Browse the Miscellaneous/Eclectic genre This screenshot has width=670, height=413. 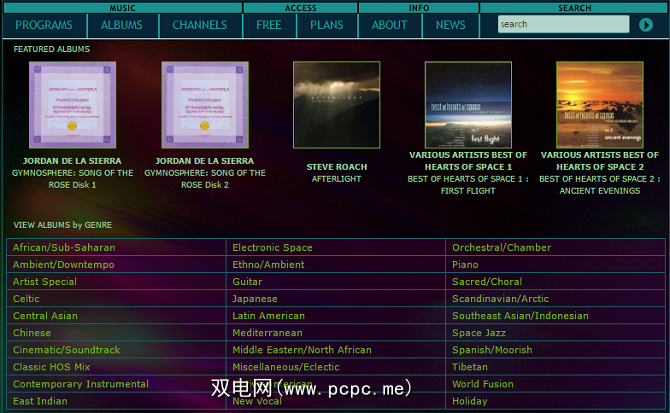[x=286, y=367]
